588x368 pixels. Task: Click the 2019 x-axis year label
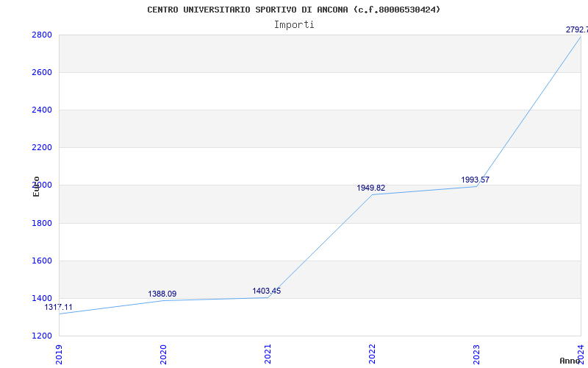59,354
